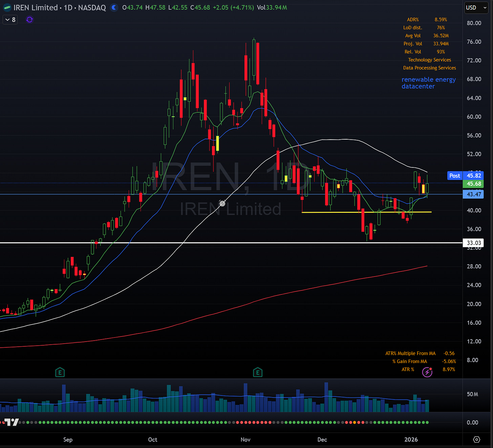Click the ADR% value 8.59%

click(441, 20)
